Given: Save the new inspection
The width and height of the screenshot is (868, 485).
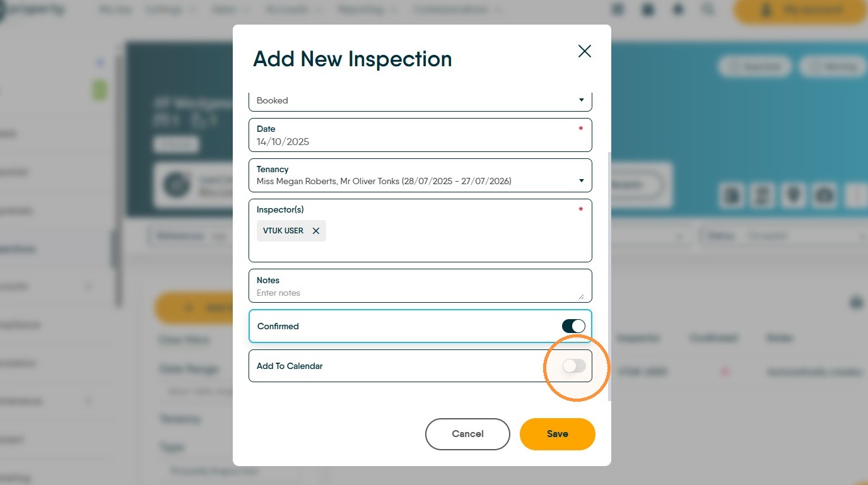Looking at the screenshot, I should point(558,434).
